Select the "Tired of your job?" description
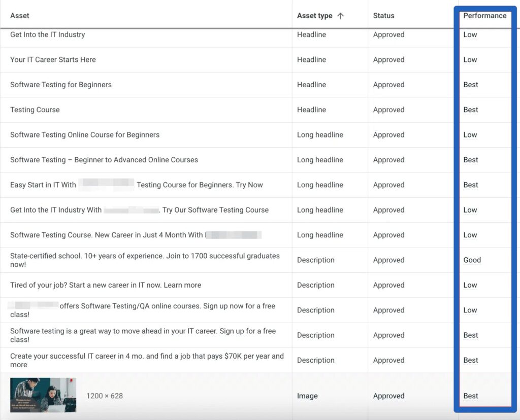Screen dimensions: 520x420 [x=106, y=285]
